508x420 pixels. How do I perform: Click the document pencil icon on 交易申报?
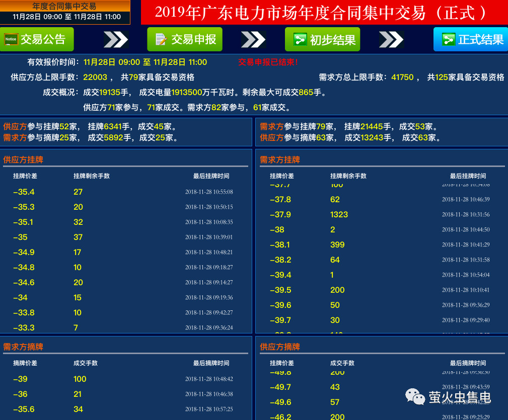pos(161,39)
